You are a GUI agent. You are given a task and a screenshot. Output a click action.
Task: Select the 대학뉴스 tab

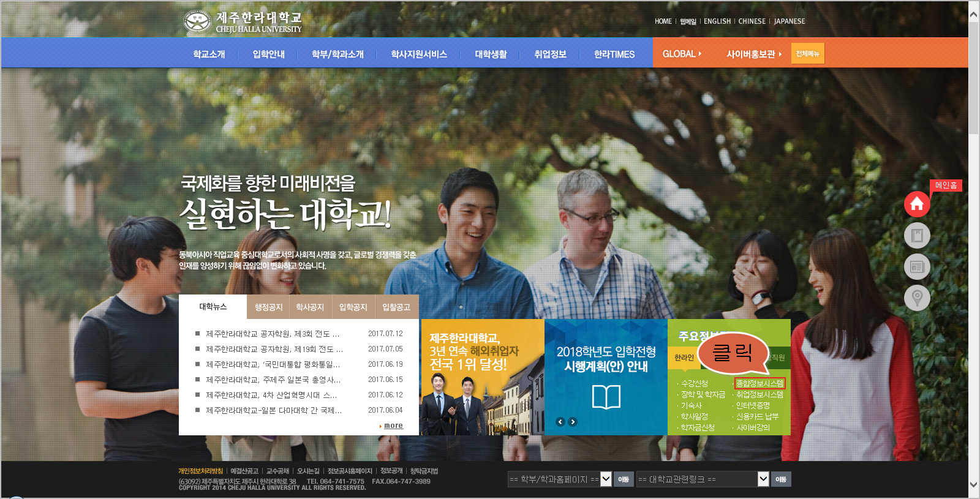(213, 307)
